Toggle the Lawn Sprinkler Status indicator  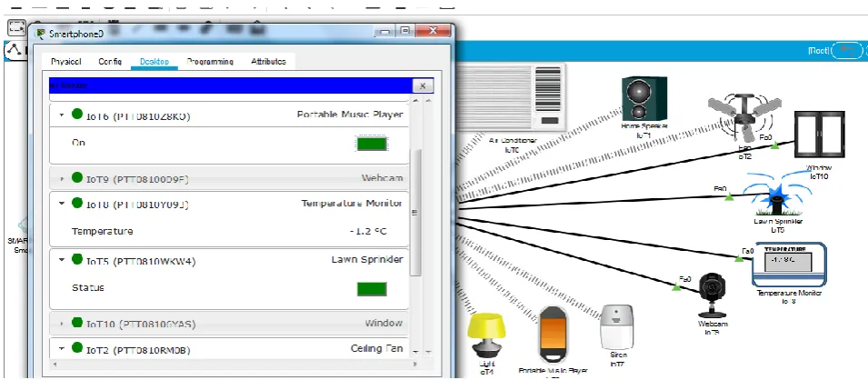point(372,288)
